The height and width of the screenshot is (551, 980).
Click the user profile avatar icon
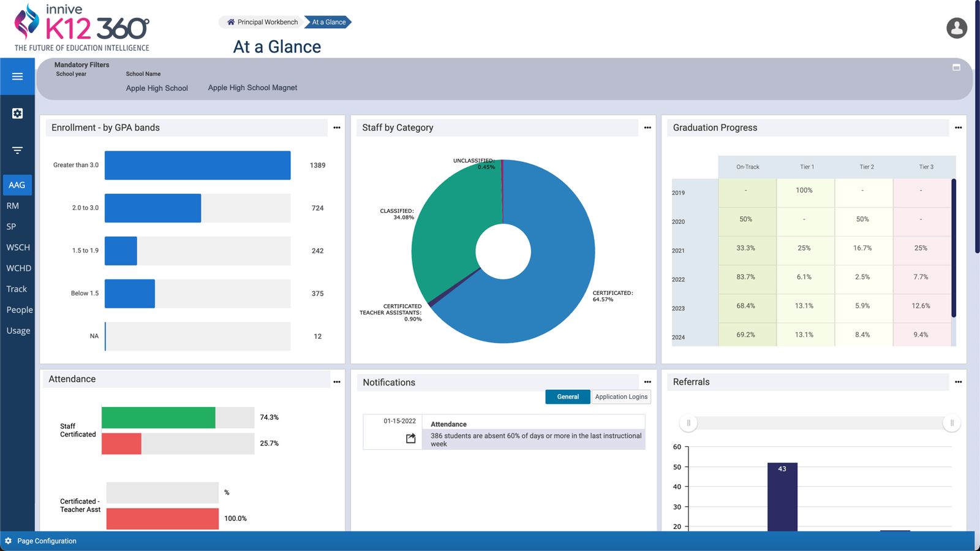(x=956, y=28)
